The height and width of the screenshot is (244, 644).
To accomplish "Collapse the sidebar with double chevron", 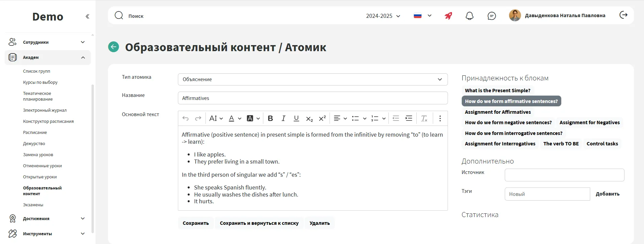I will 87,16.
